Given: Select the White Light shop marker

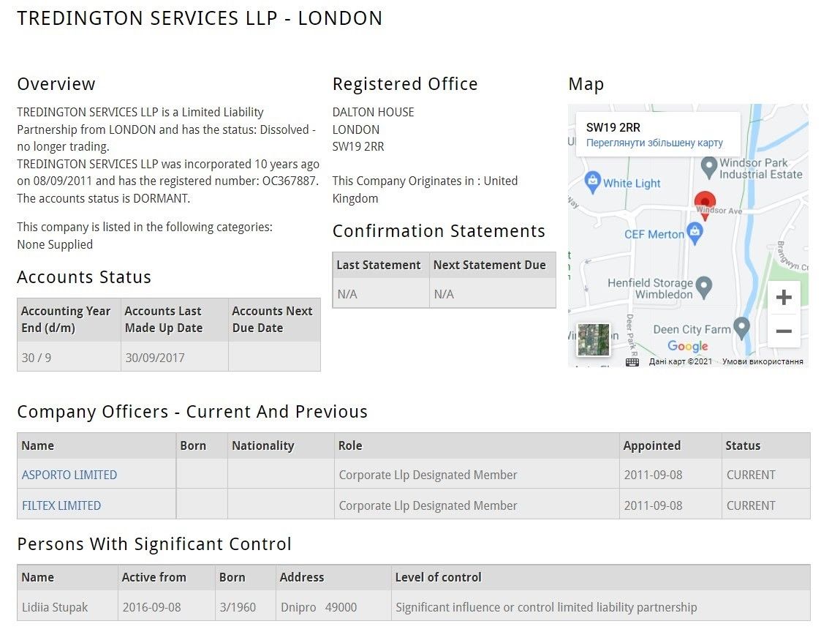Looking at the screenshot, I should click(592, 181).
